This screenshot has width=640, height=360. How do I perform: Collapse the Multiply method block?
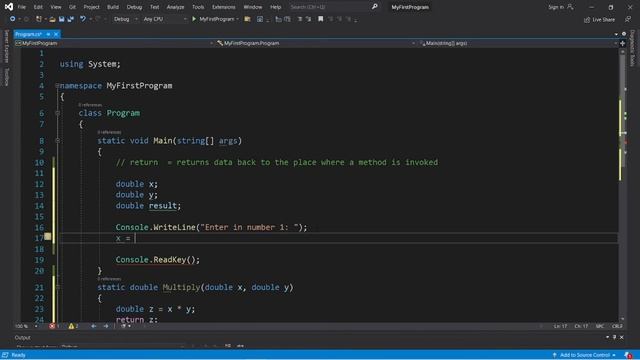click(57, 287)
